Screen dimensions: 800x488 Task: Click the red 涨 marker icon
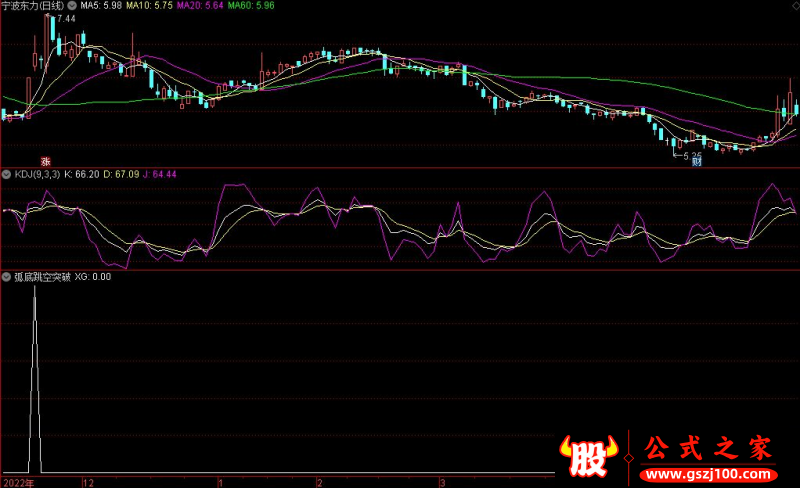[x=45, y=160]
